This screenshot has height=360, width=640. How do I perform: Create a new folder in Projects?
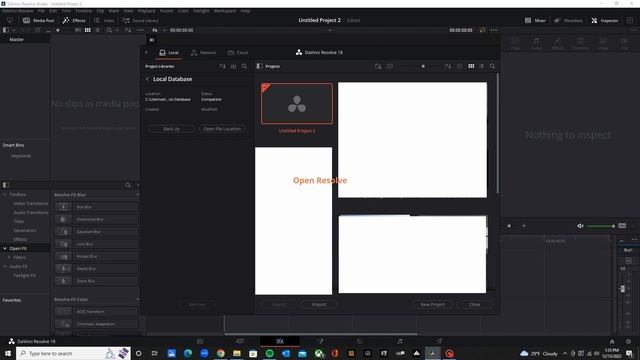378,66
